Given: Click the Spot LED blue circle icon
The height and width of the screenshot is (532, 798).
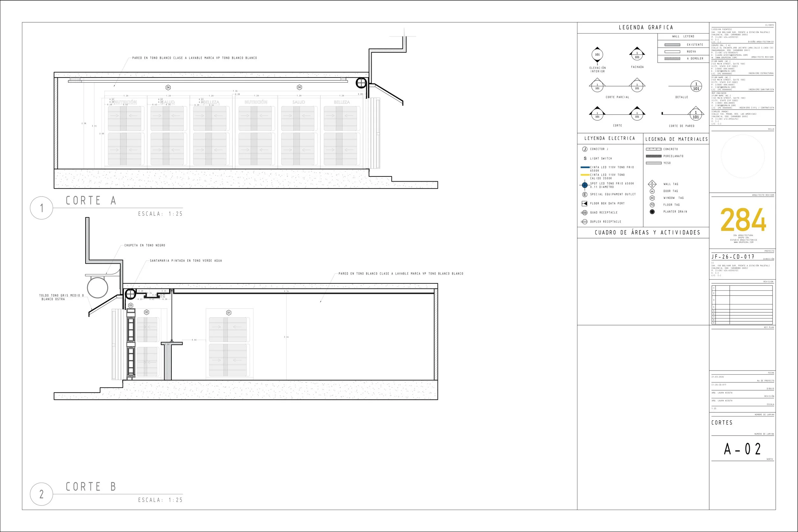Looking at the screenshot, I should (584, 185).
